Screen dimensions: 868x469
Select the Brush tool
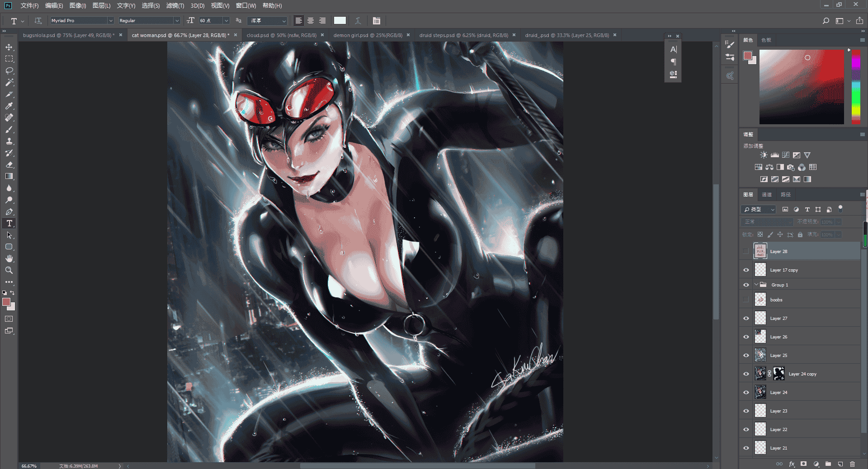9,129
